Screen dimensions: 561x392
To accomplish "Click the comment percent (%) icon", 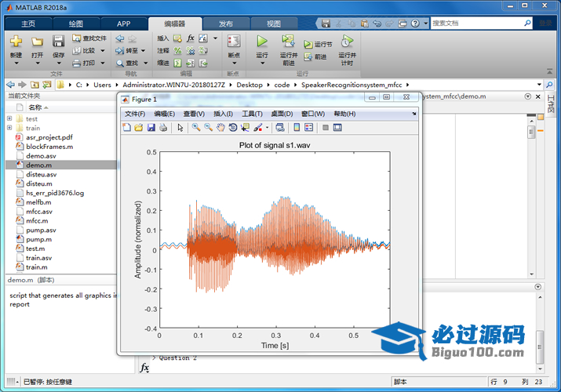I will [x=177, y=51].
